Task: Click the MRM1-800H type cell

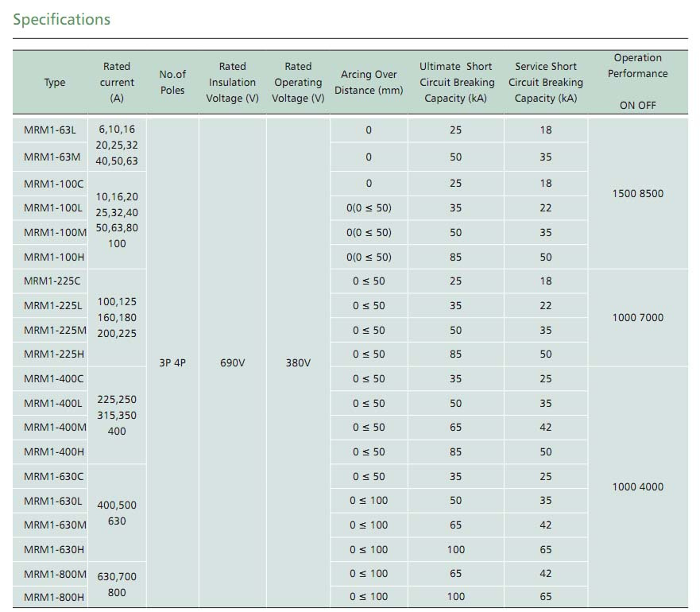Action: (54, 597)
